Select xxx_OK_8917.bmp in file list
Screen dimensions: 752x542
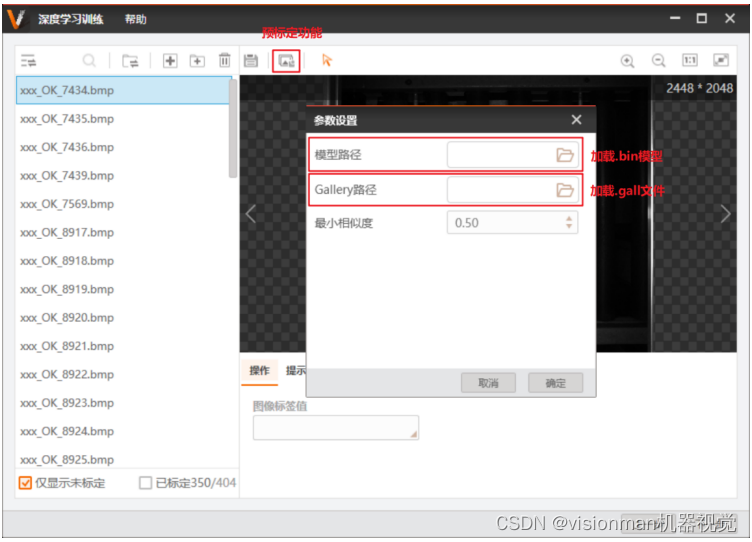tap(123, 232)
